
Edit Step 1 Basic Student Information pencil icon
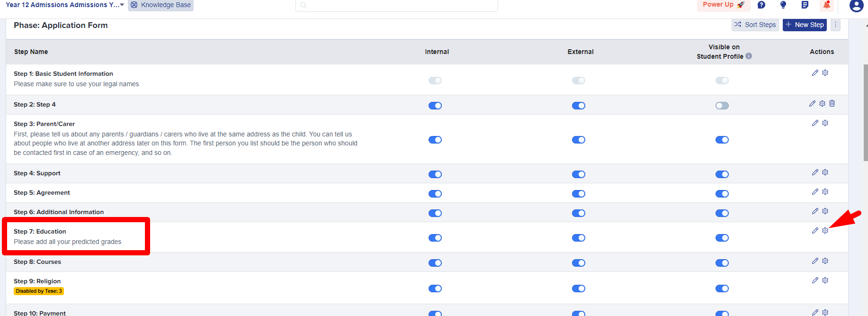click(815, 73)
